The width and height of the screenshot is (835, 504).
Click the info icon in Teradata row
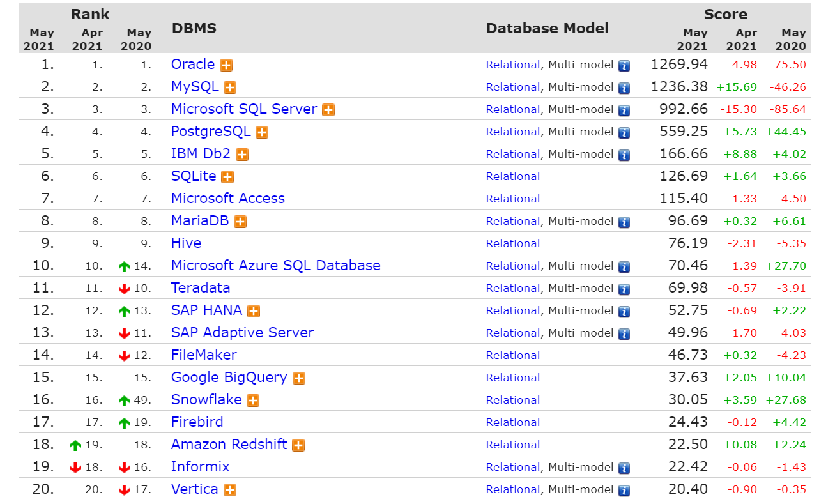point(624,289)
